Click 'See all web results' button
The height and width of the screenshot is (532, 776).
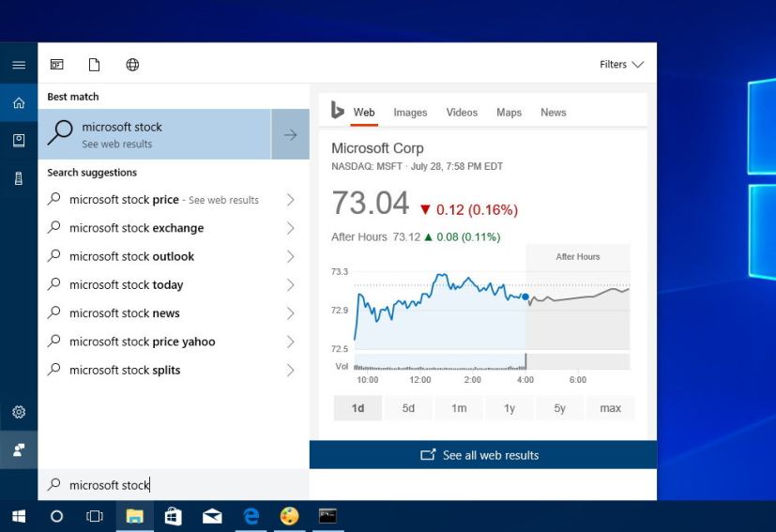click(483, 455)
